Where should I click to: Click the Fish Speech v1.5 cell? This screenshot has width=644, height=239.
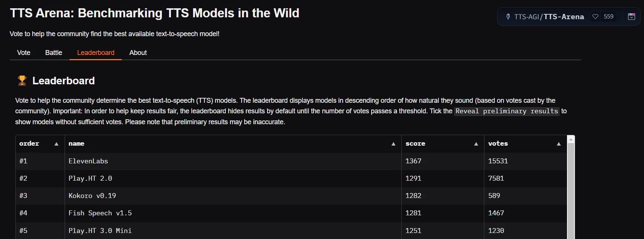[x=100, y=213]
